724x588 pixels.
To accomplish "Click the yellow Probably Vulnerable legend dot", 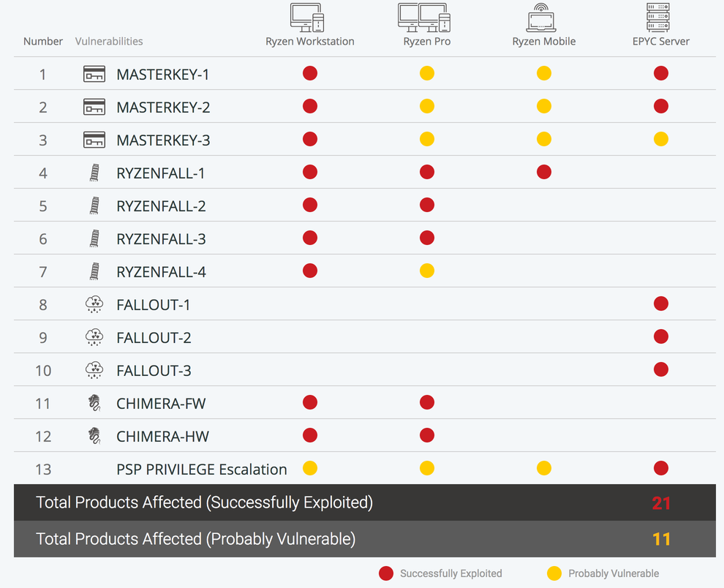I will (554, 573).
